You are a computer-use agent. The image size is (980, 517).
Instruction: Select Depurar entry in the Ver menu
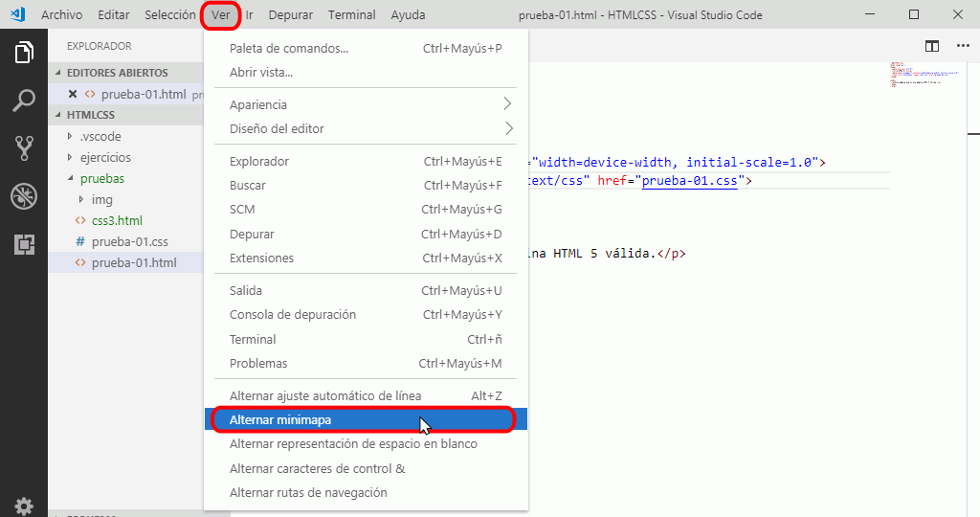click(x=367, y=234)
